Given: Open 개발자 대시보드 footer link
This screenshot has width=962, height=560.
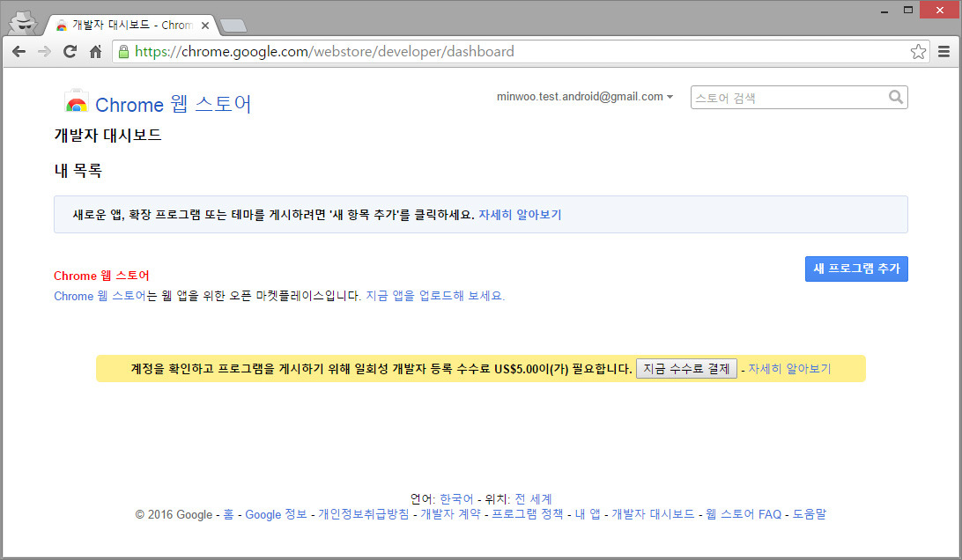Looking at the screenshot, I should [x=653, y=514].
